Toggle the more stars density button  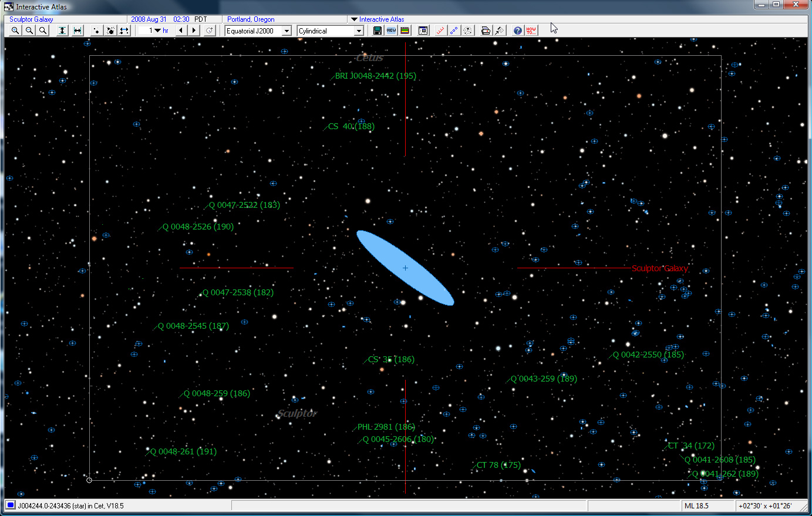click(x=110, y=31)
